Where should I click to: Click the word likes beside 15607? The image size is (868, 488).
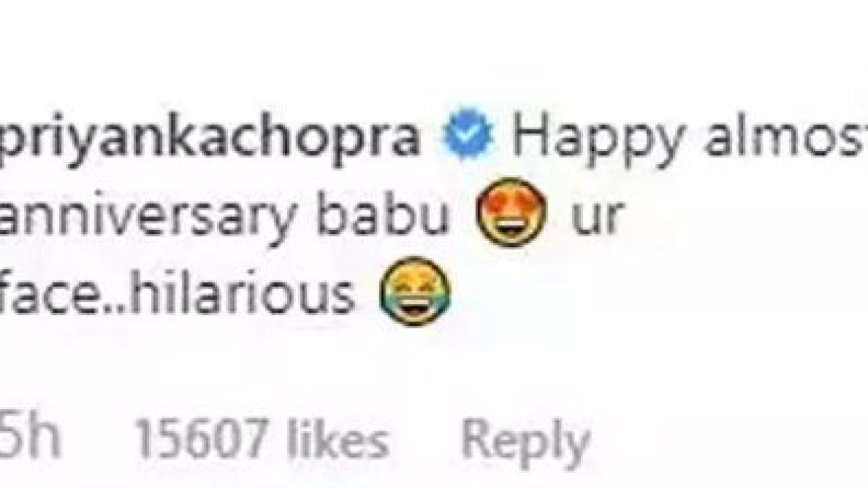pos(339,437)
